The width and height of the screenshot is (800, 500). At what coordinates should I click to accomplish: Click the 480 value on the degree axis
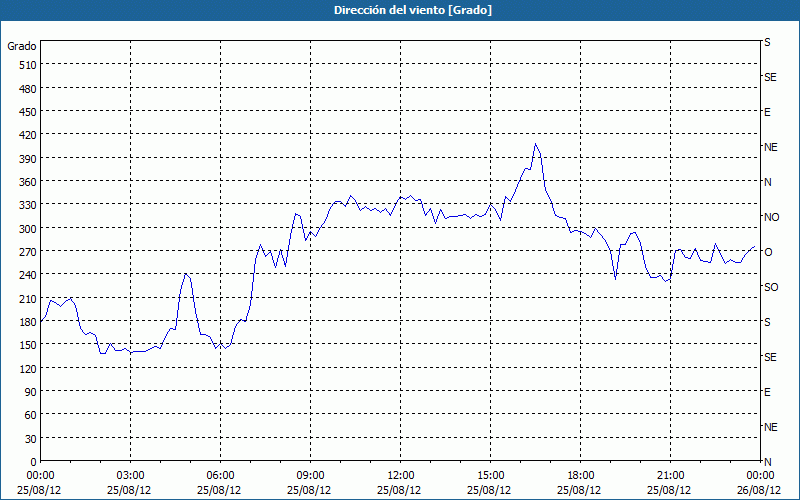coord(28,89)
